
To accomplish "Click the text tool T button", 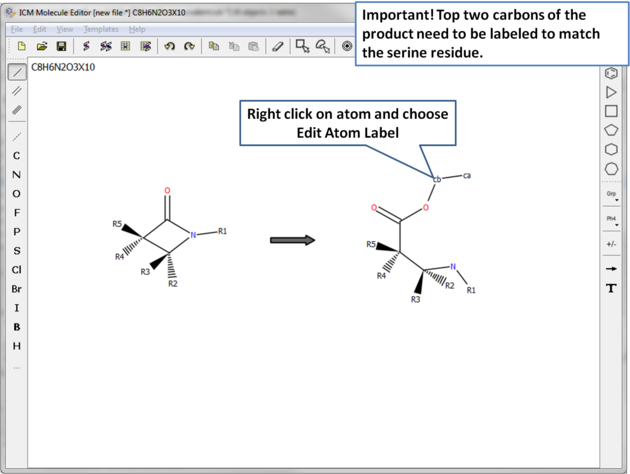I will (x=611, y=288).
